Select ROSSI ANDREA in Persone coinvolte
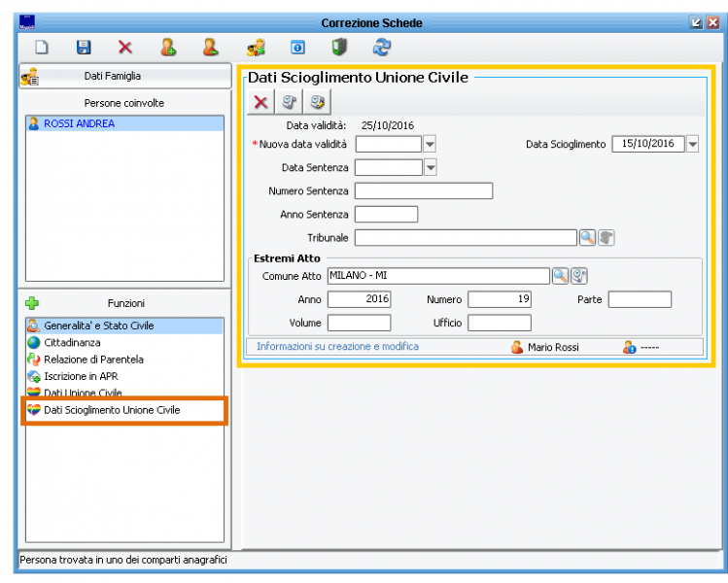This screenshot has height=583, width=728. click(79, 124)
